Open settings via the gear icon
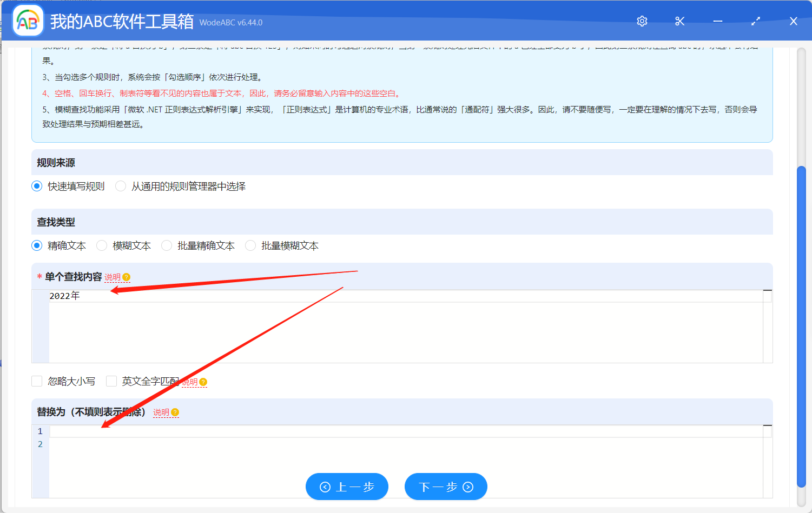812x513 pixels. (642, 21)
